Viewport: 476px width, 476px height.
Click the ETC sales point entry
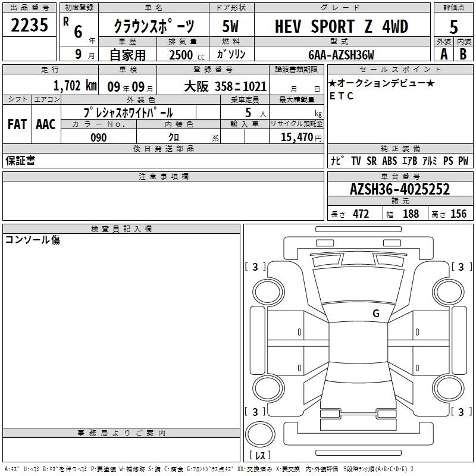coord(341,96)
